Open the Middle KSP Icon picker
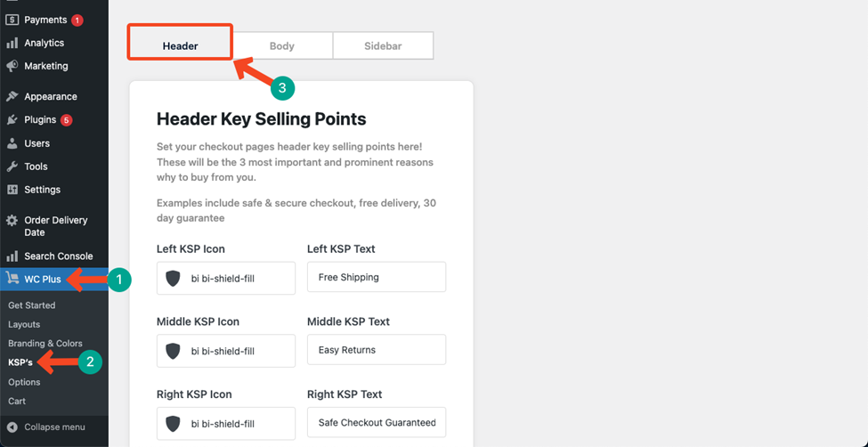868x447 pixels. 226,351
